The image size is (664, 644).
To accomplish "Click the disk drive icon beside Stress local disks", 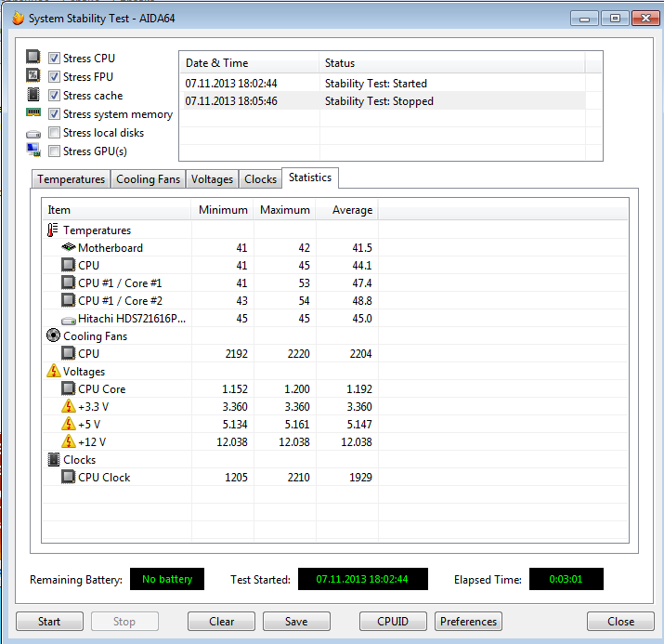I will (x=33, y=135).
